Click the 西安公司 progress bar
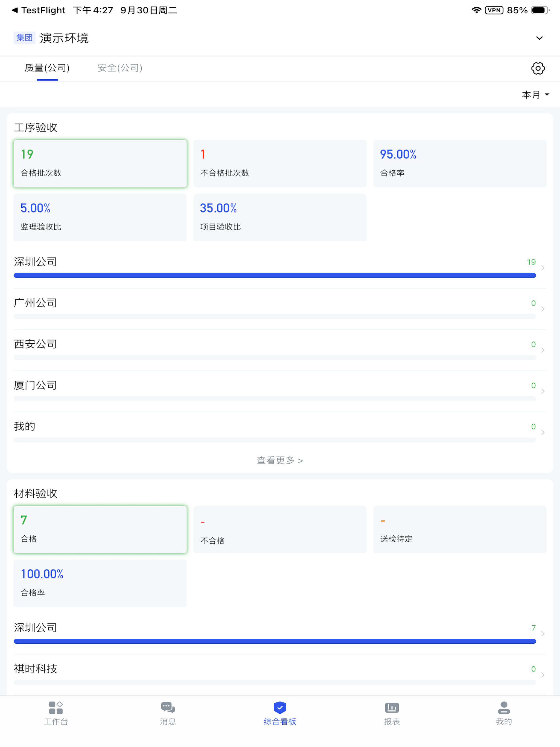 [275, 358]
